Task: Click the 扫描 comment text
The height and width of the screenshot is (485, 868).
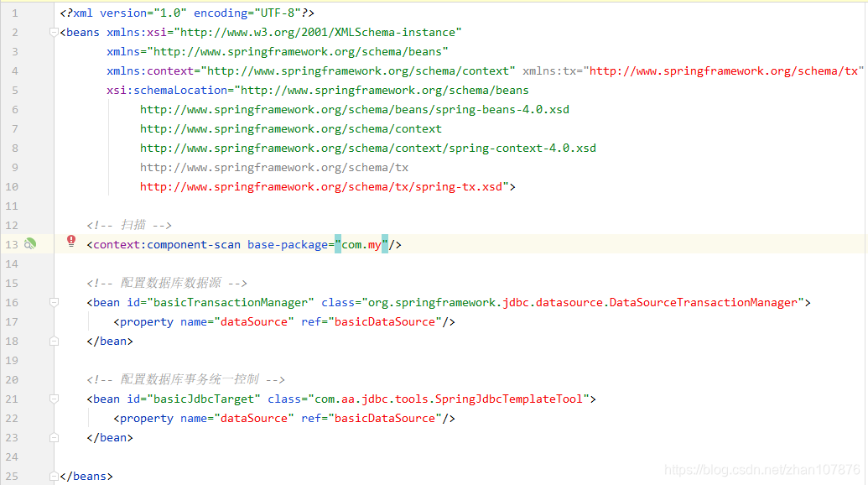Action: coord(133,225)
